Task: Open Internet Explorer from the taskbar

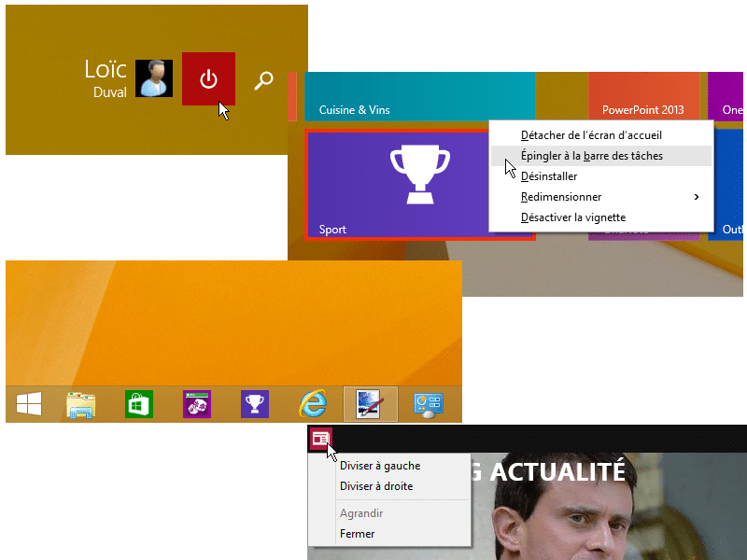Action: (313, 404)
